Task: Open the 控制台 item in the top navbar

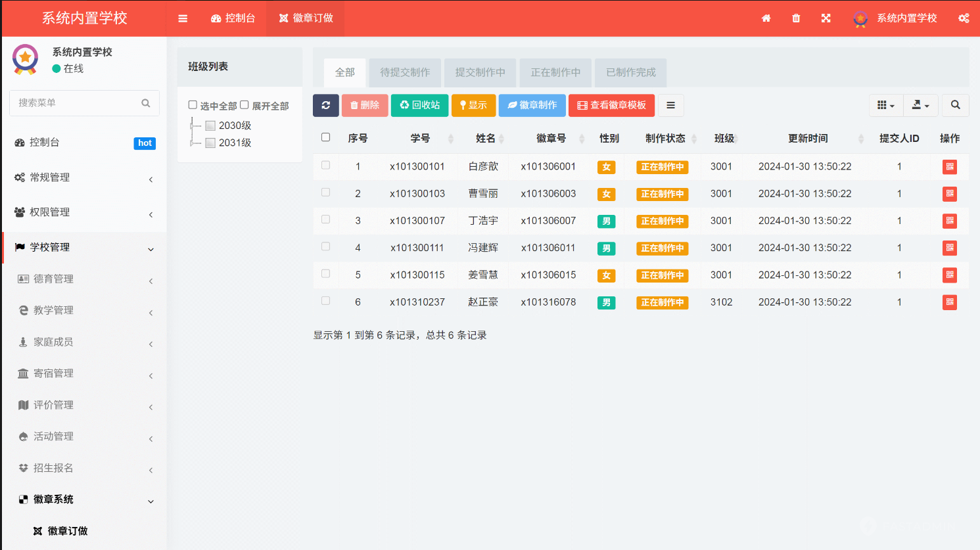Action: (x=233, y=18)
